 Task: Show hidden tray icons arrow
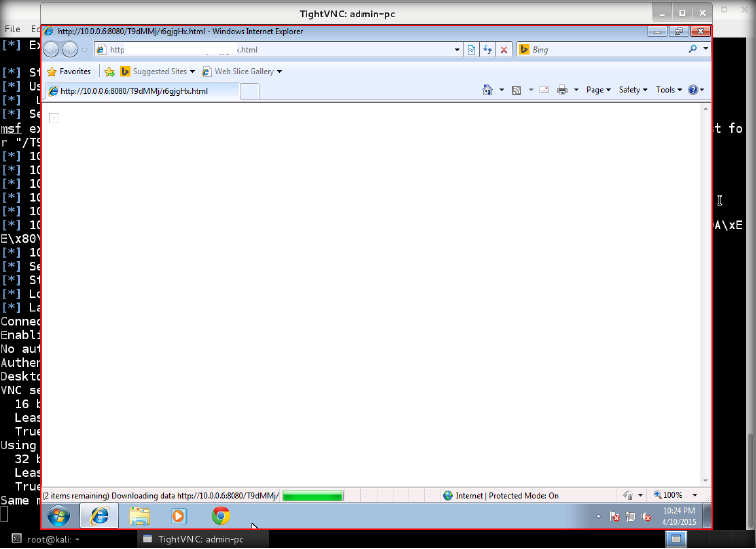click(x=598, y=517)
